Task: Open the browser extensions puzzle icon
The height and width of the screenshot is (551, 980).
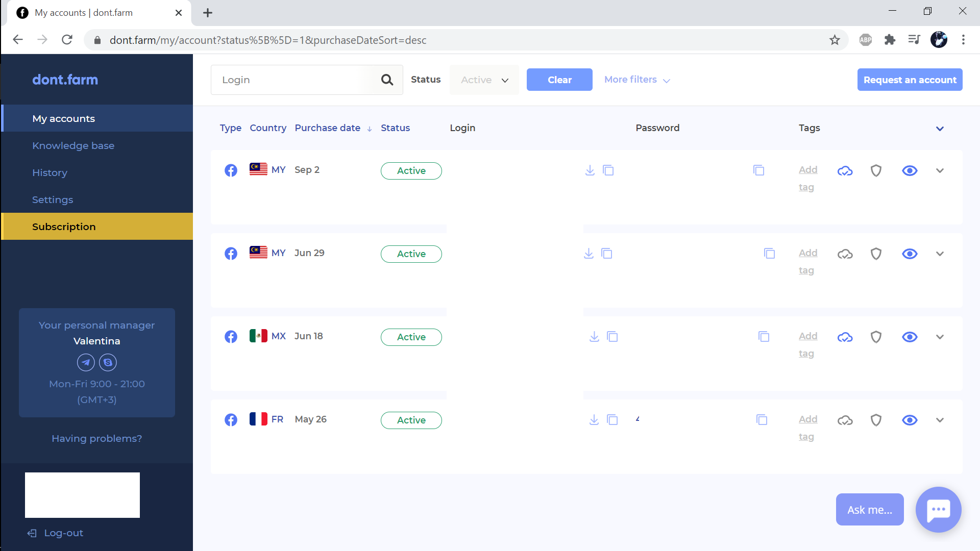Action: pyautogui.click(x=890, y=40)
